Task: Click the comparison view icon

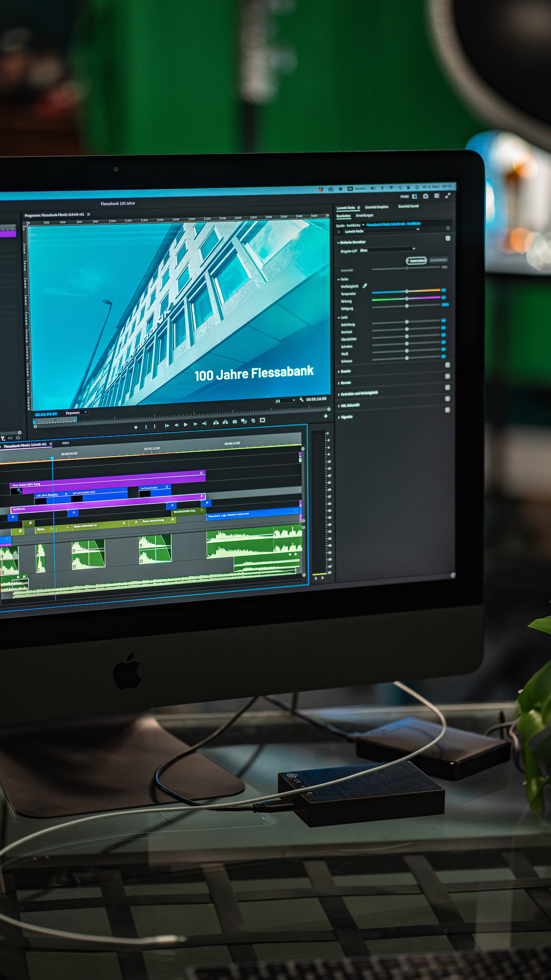Action: point(244,421)
